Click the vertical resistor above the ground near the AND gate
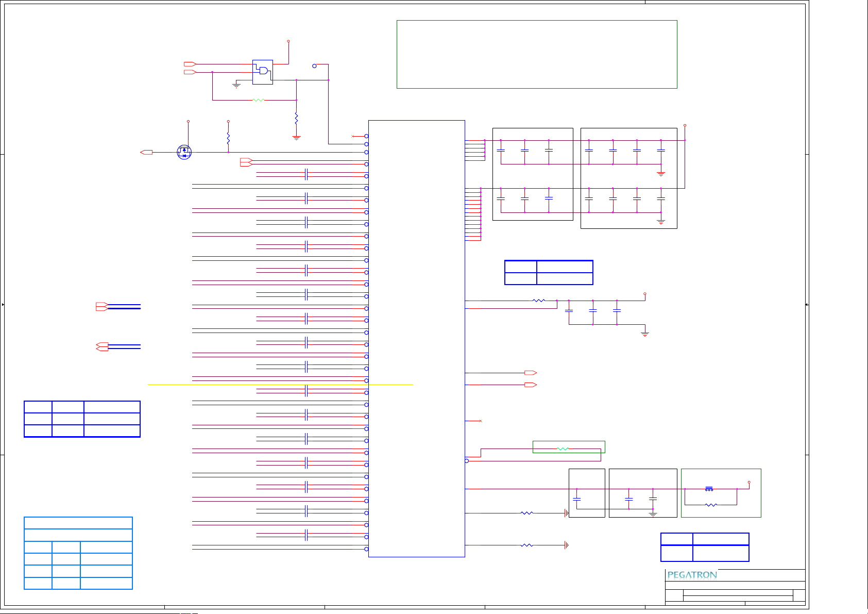This screenshot has width=868, height=614. click(x=296, y=118)
